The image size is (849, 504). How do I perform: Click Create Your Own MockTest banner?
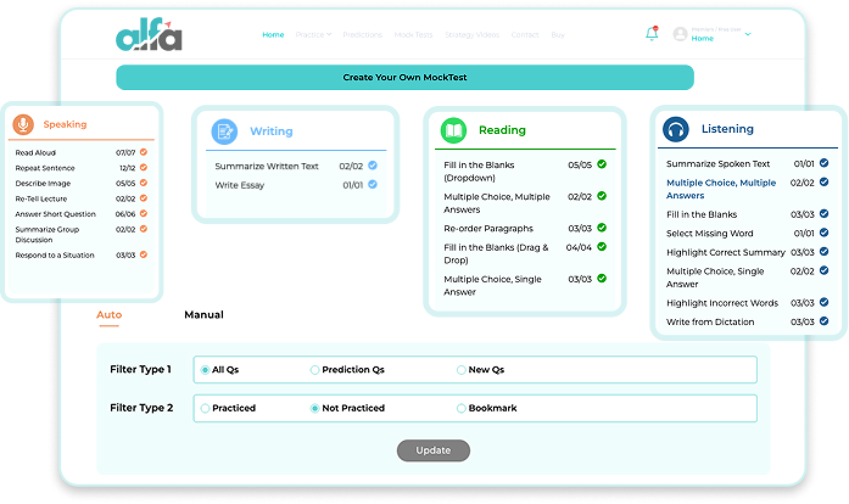(405, 77)
